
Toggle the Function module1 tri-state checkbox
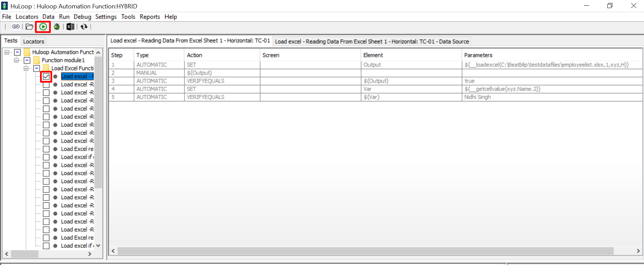click(27, 60)
